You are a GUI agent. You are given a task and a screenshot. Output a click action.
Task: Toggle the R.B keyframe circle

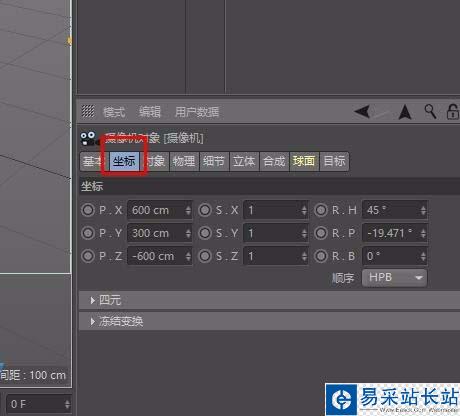[321, 256]
